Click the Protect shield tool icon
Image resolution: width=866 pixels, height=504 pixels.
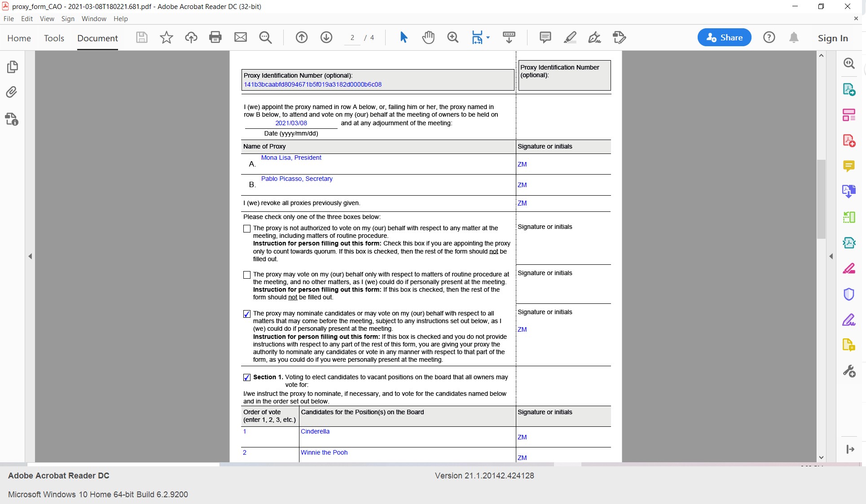(848, 294)
